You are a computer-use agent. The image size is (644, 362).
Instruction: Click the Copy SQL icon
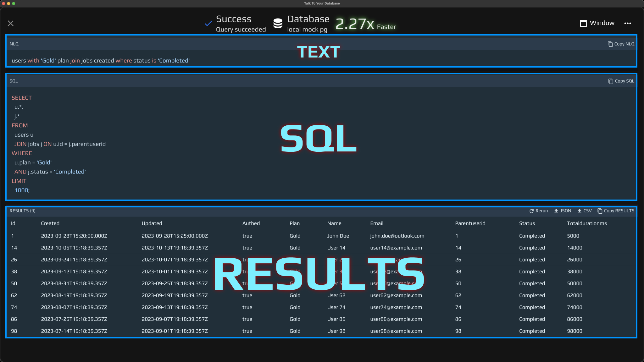click(x=611, y=81)
